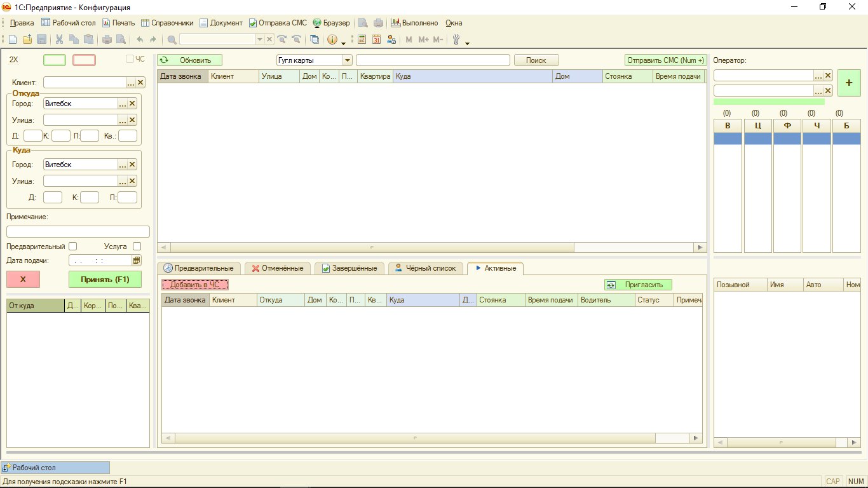This screenshot has height=488, width=868.
Task: Click the Ц column header button
Action: 758,126
